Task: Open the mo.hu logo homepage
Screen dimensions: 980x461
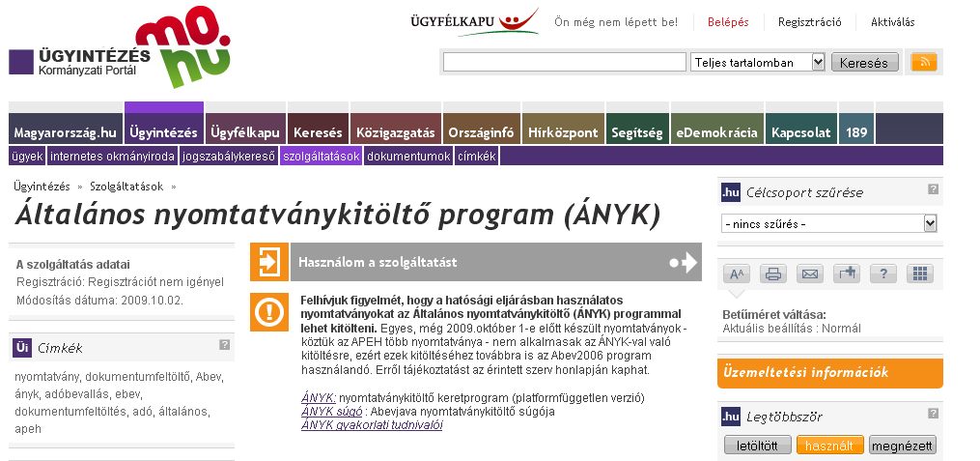Action: 182,47
